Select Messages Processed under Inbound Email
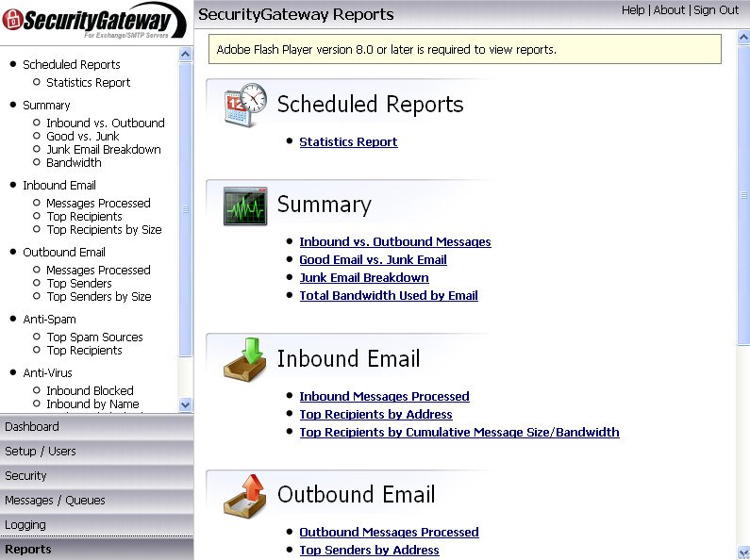Screen dimensions: 750x560 click(98, 203)
